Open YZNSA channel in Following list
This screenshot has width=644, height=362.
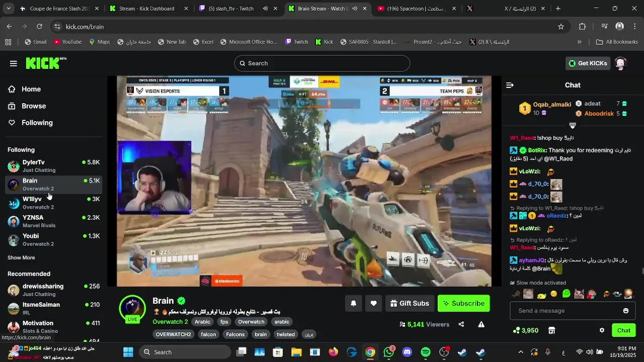point(53,221)
